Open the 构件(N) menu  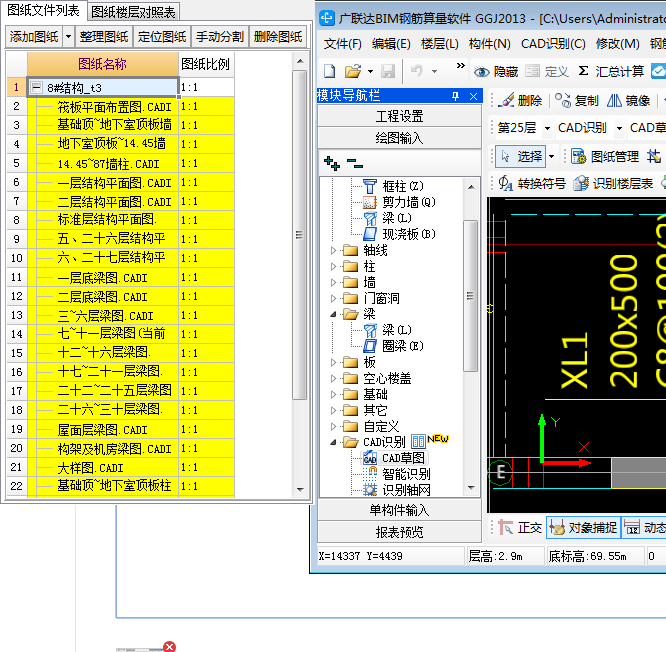tap(489, 44)
